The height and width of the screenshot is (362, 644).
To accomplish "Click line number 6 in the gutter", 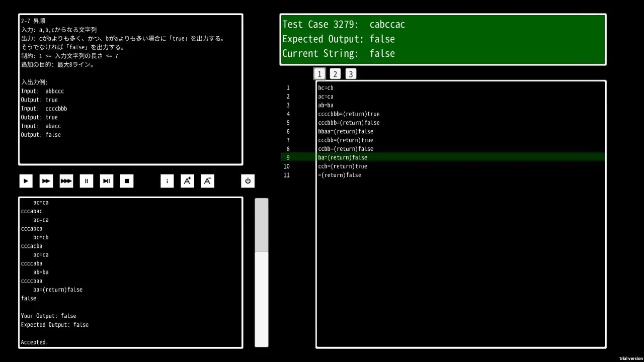I will (x=288, y=131).
